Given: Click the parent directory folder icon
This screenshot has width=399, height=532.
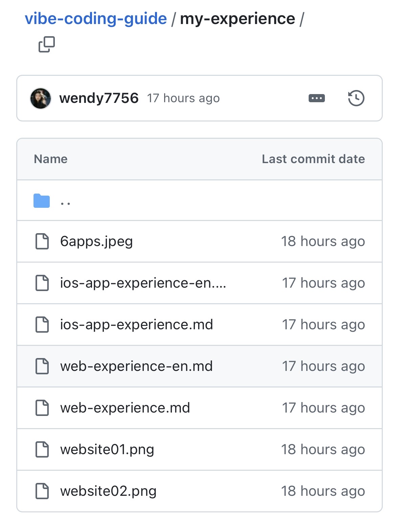Looking at the screenshot, I should 42,201.
